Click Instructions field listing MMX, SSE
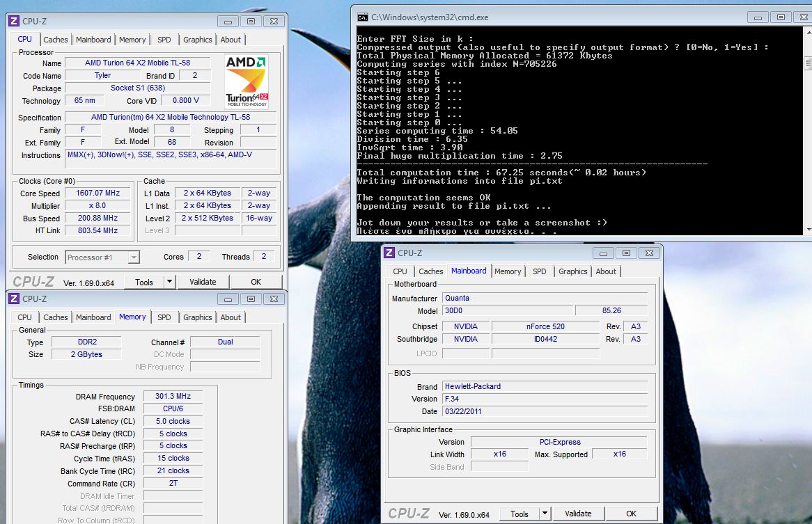Image resolution: width=812 pixels, height=524 pixels. tap(171, 159)
